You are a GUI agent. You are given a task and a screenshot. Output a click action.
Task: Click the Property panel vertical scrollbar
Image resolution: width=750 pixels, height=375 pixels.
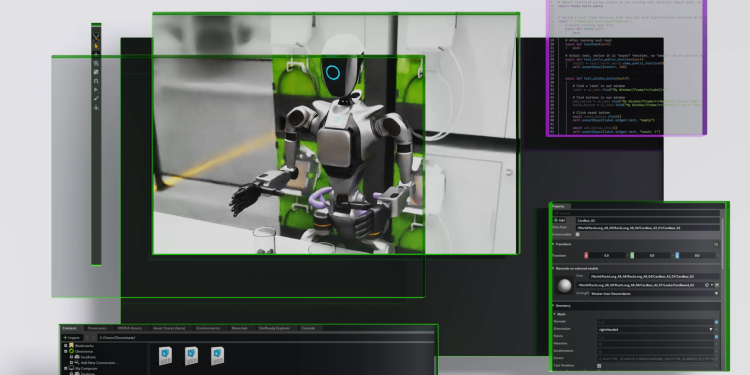click(x=723, y=242)
